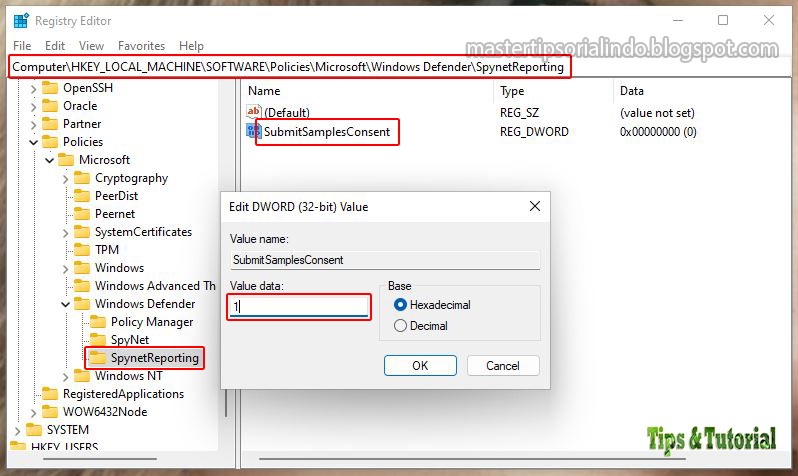Expand the Partner key

[33, 124]
